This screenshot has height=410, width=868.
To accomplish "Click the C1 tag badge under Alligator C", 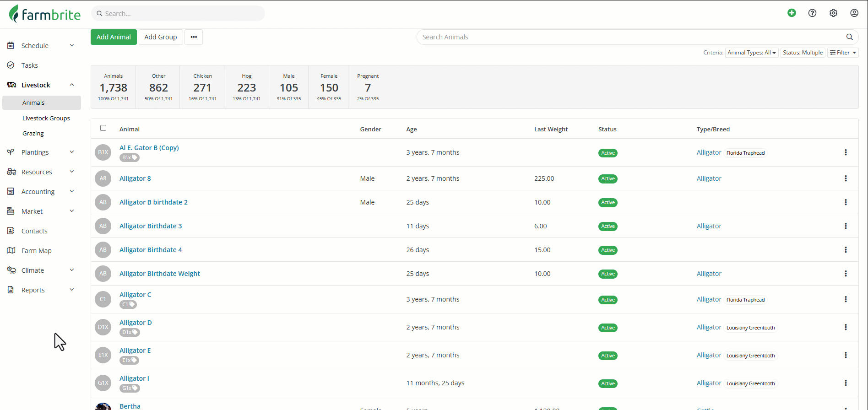I will tap(128, 304).
